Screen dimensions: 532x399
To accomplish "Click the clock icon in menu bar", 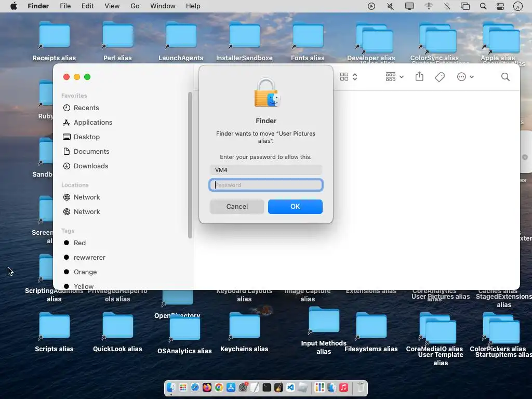I will (x=518, y=6).
